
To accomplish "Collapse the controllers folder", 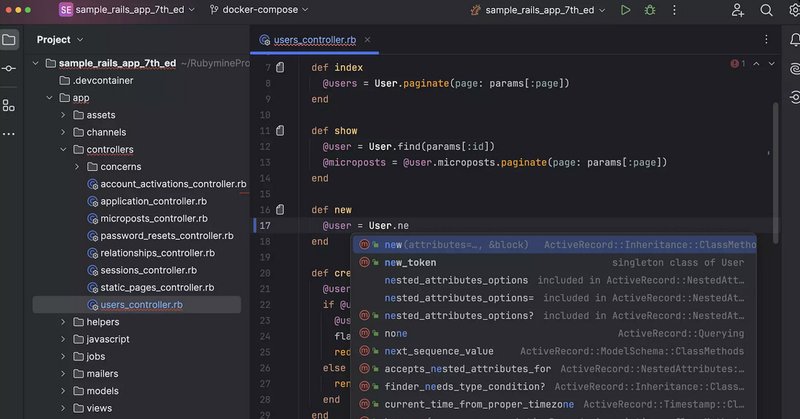I will tap(63, 150).
